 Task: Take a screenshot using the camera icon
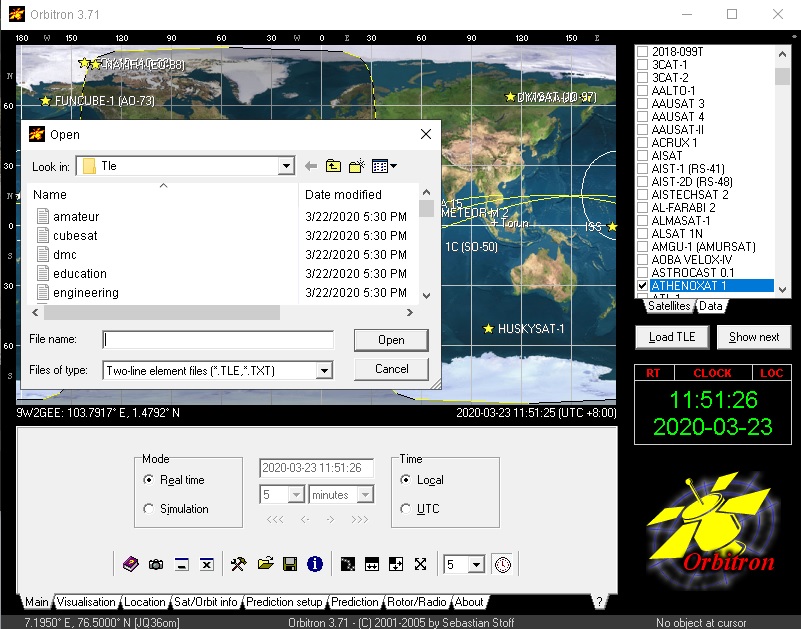(x=156, y=564)
